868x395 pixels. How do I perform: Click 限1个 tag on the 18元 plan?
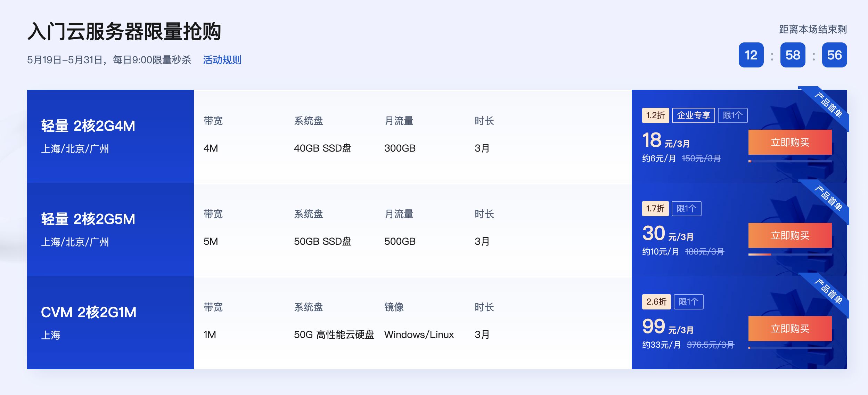[x=733, y=115]
